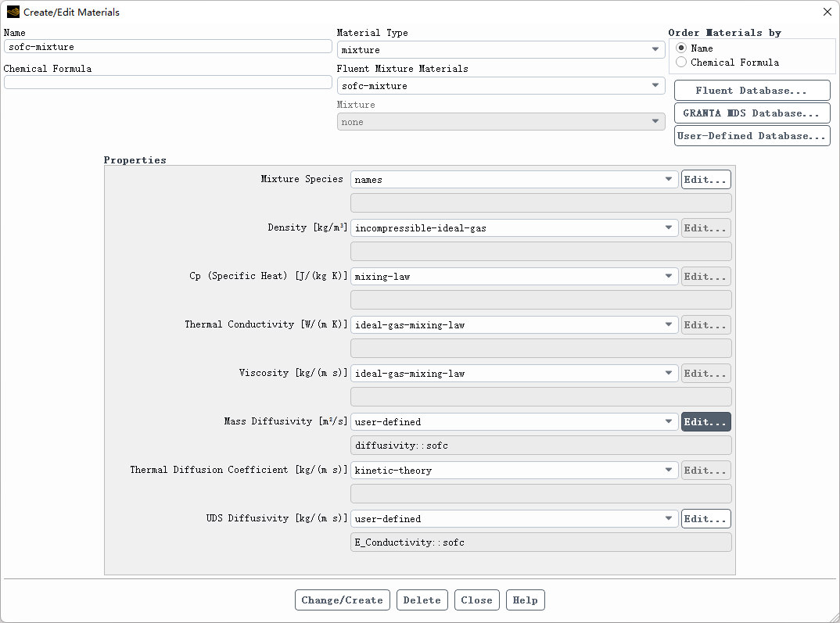
Task: Click the Help button
Action: [525, 600]
